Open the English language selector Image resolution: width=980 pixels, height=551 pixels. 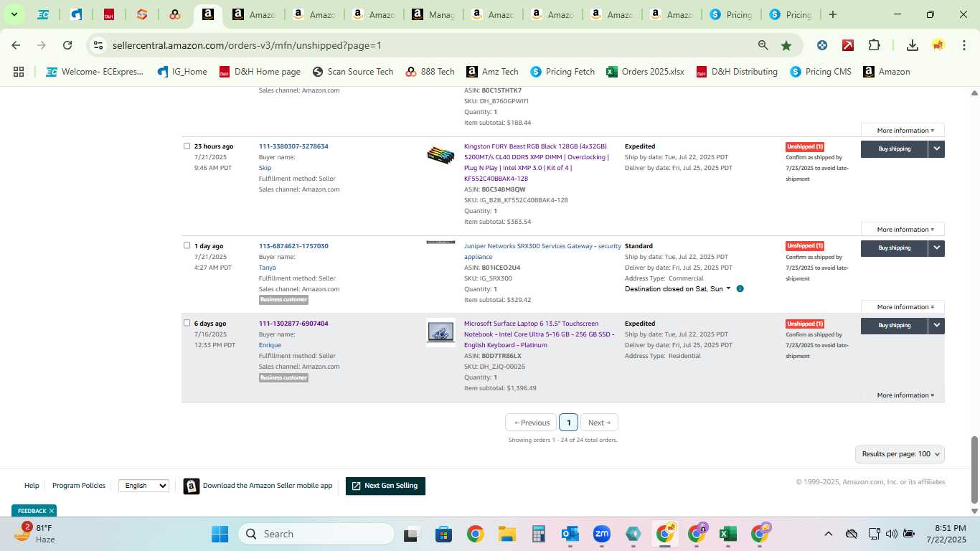coord(143,486)
